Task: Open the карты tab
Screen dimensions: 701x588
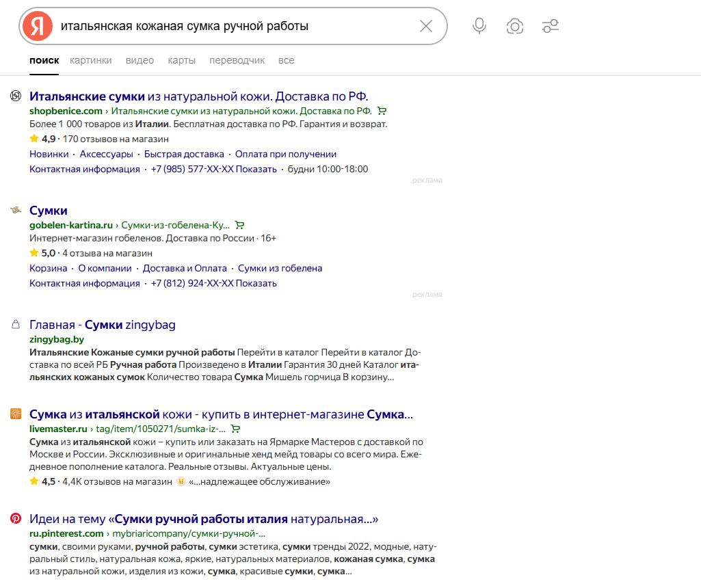Action: coord(181,60)
